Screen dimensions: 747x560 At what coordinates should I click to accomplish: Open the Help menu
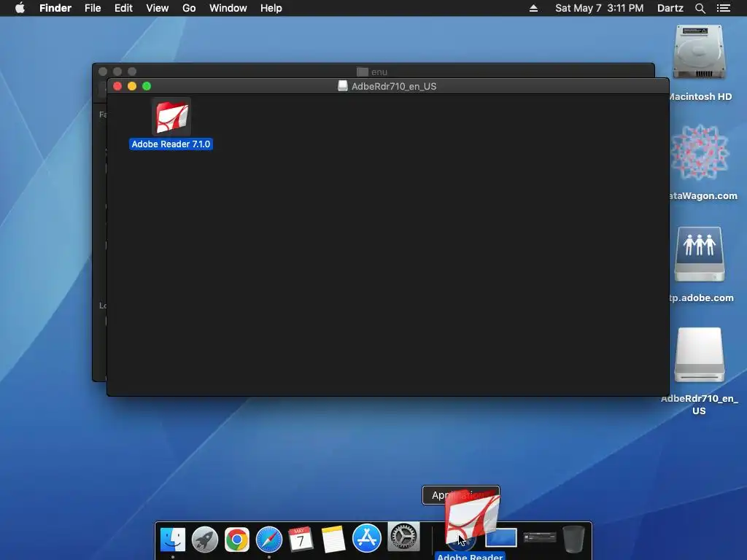tap(271, 8)
